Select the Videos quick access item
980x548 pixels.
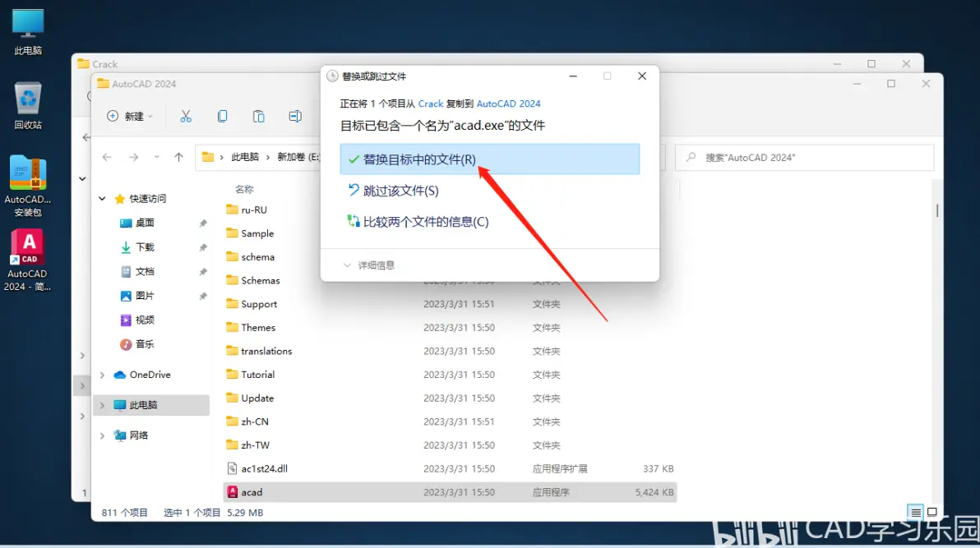[x=145, y=320]
